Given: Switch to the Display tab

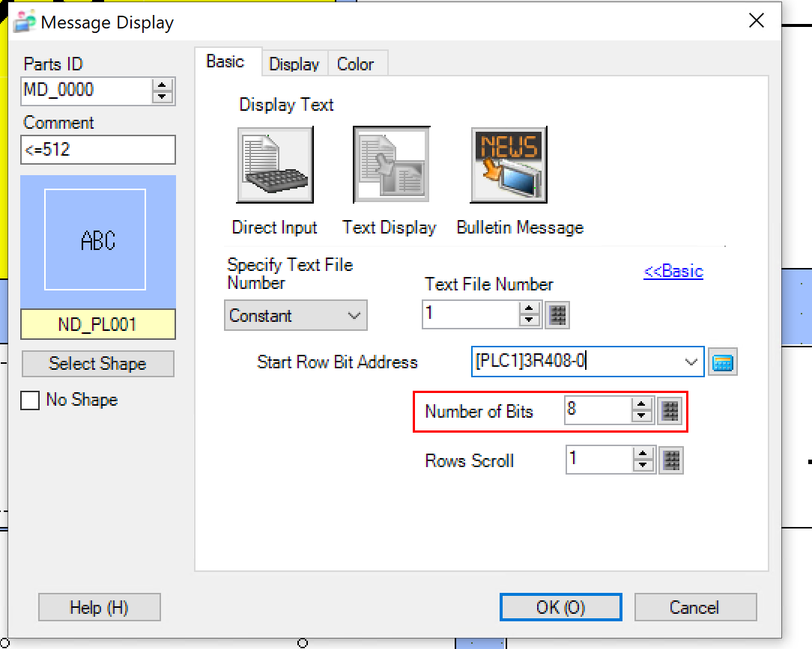Looking at the screenshot, I should point(294,64).
